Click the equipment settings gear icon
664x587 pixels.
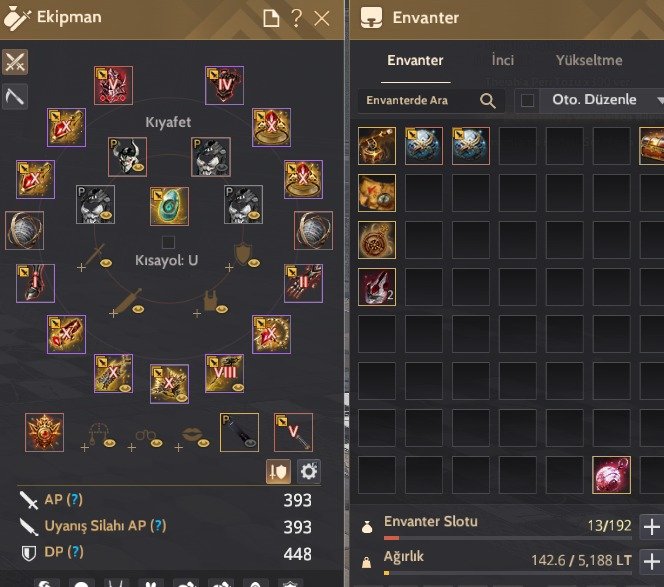(309, 471)
